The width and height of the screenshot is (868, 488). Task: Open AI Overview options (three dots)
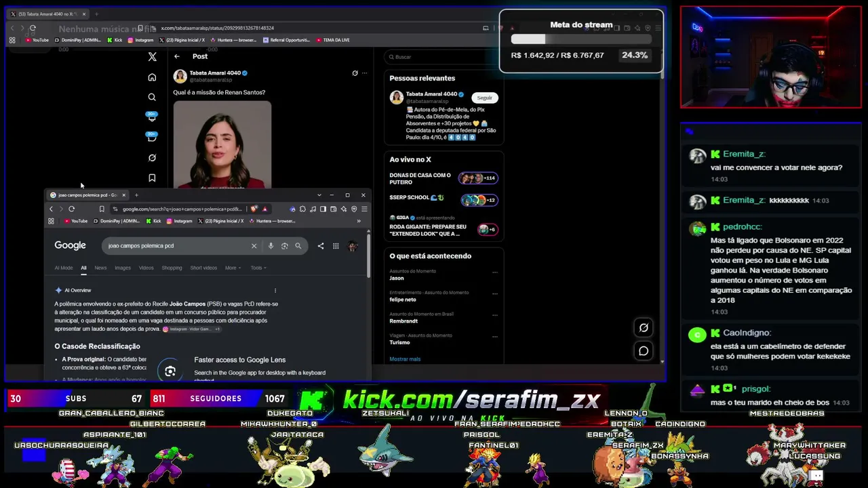(275, 290)
